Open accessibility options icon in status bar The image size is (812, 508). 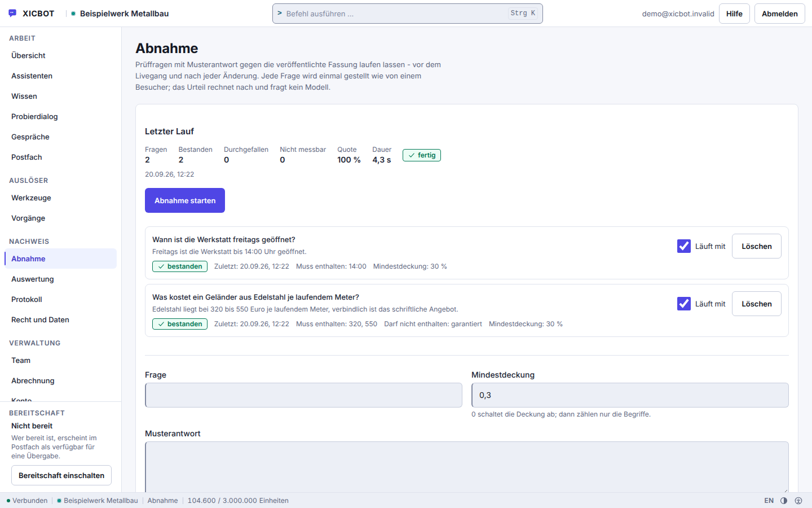click(x=798, y=501)
